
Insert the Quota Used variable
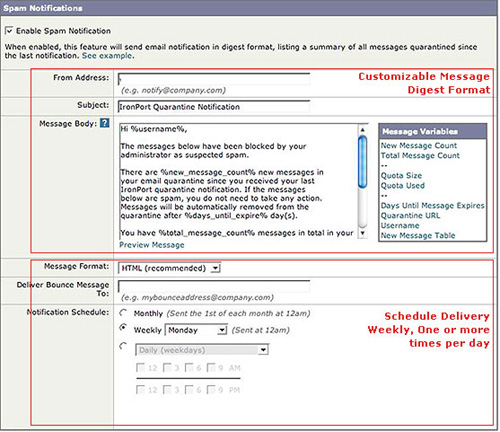coord(403,186)
